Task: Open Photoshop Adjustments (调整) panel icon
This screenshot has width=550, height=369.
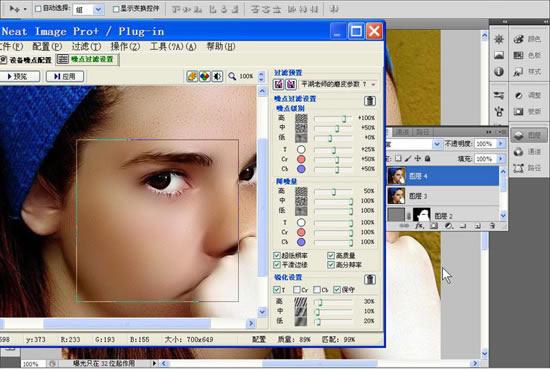Action: pyautogui.click(x=519, y=95)
